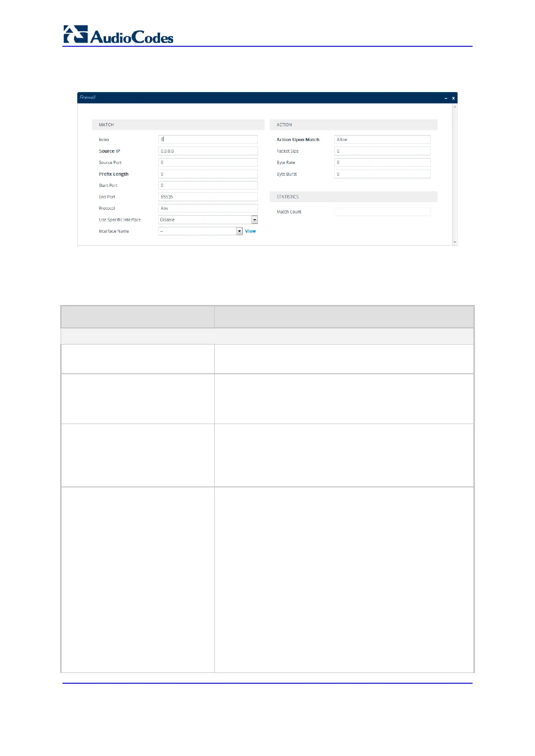Screen dimensions: 535x756
Task: Click the dialog scrollbar down arrow
Action: 455,243
